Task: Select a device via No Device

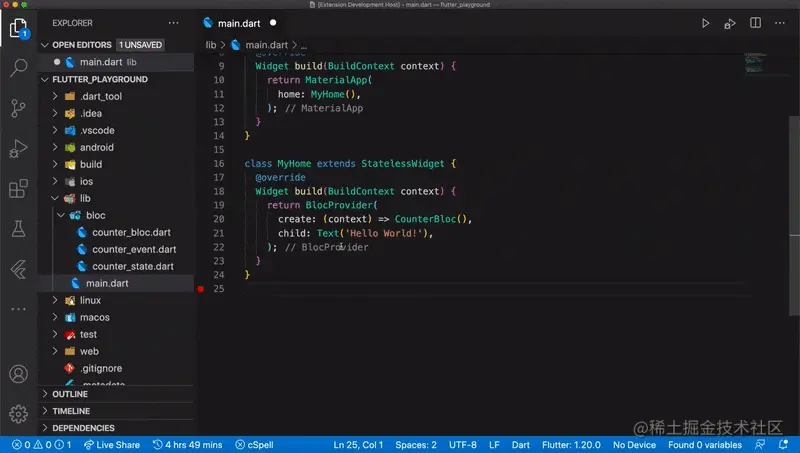Action: tap(634, 445)
